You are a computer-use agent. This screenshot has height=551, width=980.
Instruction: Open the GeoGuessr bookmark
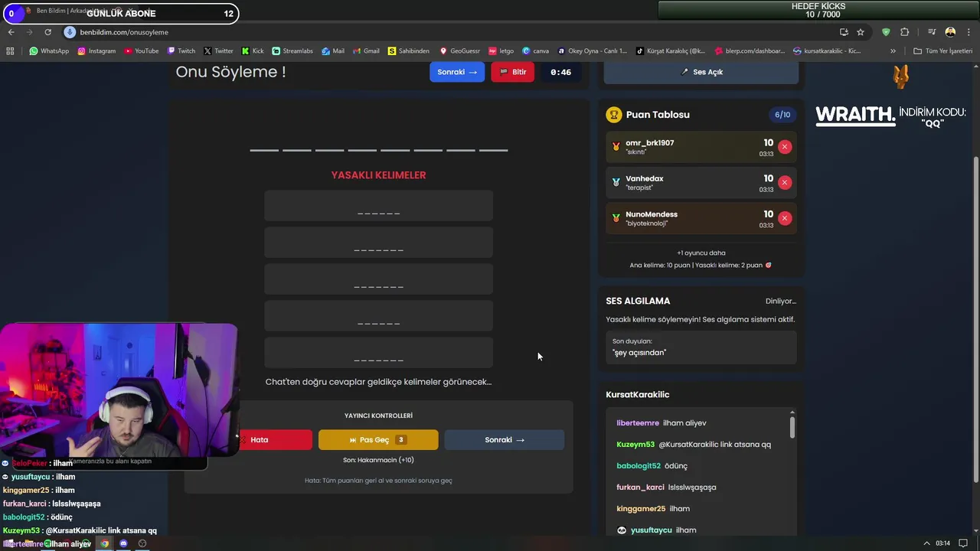pyautogui.click(x=459, y=51)
